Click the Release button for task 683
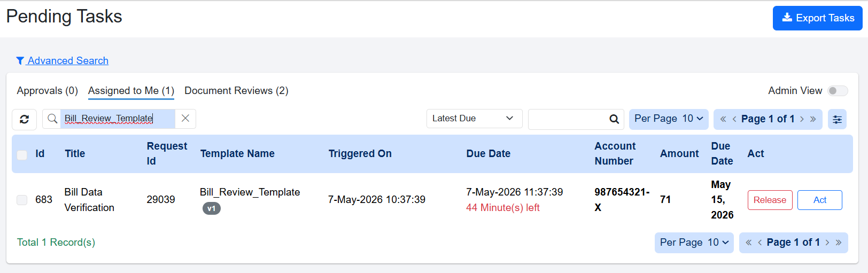Image resolution: width=868 pixels, height=273 pixels. [770, 200]
